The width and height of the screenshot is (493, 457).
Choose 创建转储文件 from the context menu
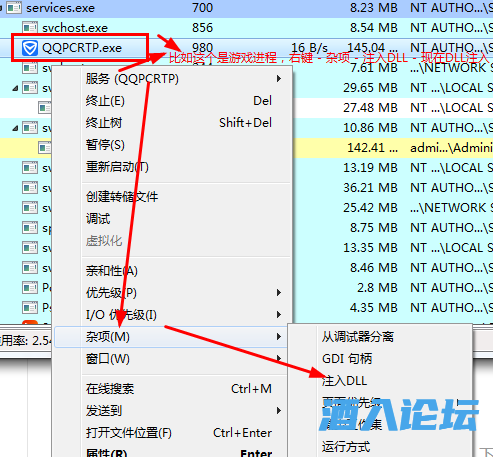pyautogui.click(x=172, y=197)
